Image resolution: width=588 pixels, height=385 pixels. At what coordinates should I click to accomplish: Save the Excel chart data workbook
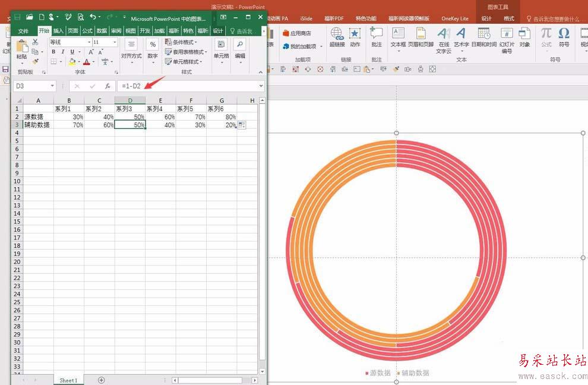[x=17, y=17]
